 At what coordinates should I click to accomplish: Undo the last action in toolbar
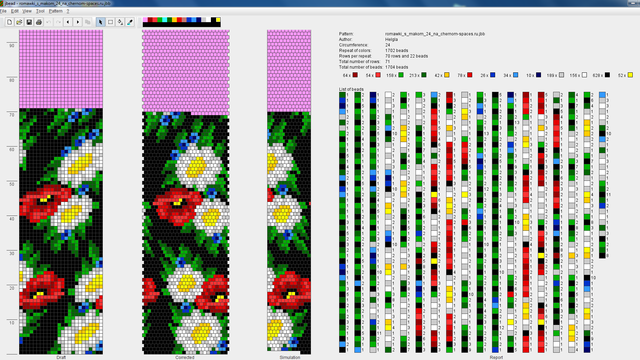click(49, 22)
